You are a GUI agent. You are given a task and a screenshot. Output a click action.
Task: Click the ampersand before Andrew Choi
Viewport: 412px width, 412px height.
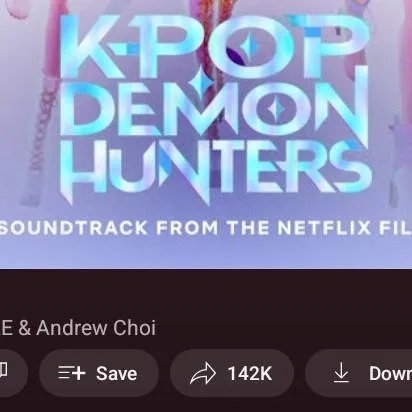(x=25, y=328)
